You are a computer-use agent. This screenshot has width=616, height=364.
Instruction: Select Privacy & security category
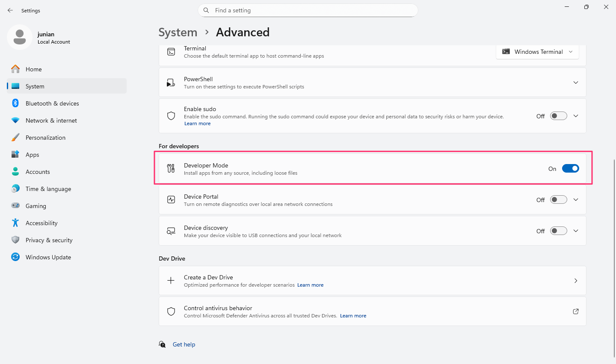coord(67,240)
